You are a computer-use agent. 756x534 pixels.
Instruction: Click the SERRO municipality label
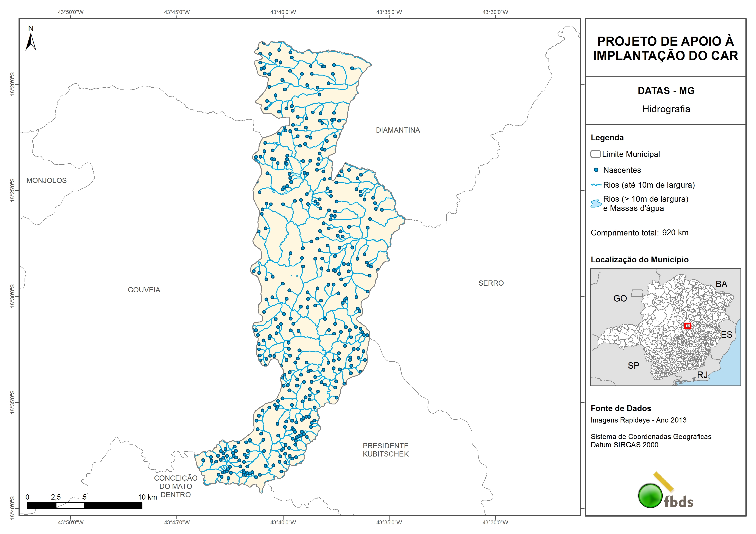coord(491,283)
